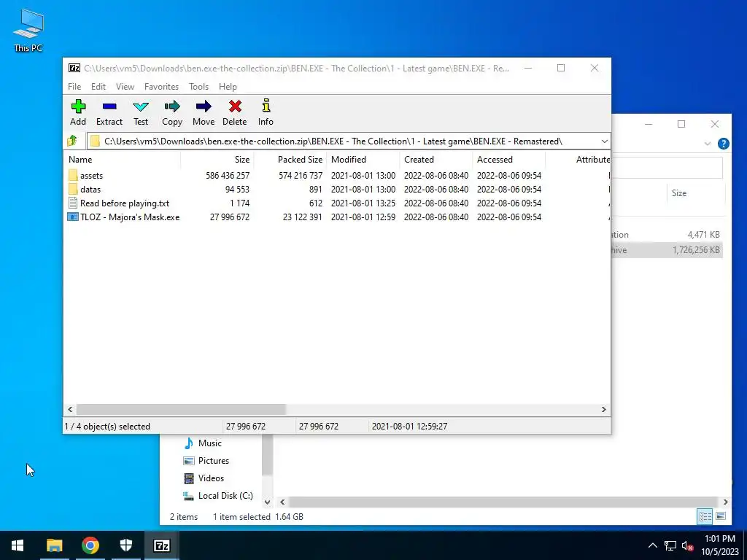
Task: Launch Chrome from the taskbar
Action: tap(90, 545)
